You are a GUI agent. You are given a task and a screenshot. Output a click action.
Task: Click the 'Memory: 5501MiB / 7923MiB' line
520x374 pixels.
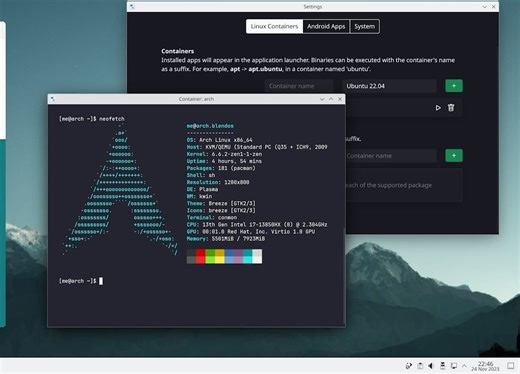[x=226, y=239]
